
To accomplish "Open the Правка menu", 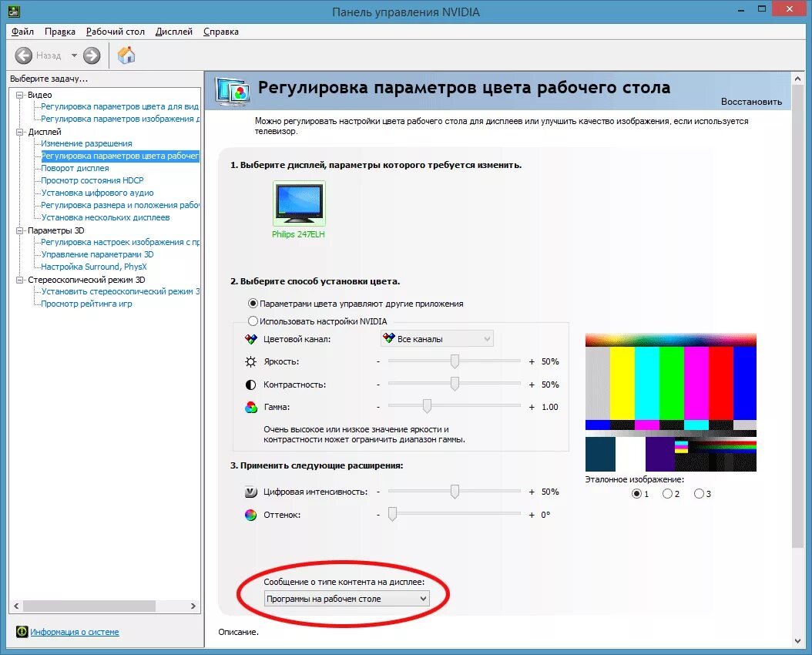I will [59, 32].
